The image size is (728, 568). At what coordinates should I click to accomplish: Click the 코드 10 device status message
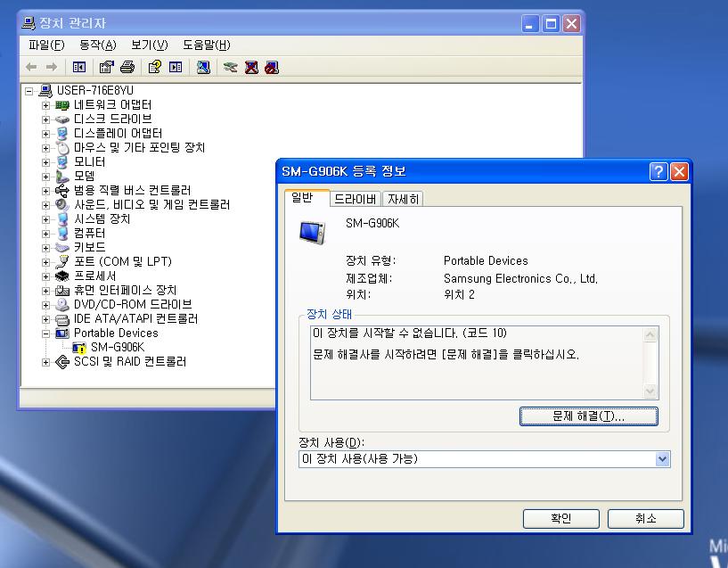point(410,333)
